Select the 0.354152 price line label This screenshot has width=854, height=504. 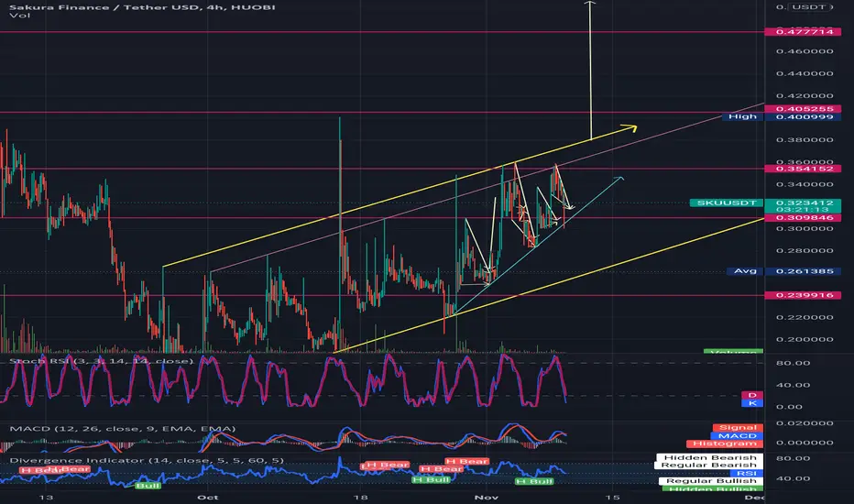803,169
